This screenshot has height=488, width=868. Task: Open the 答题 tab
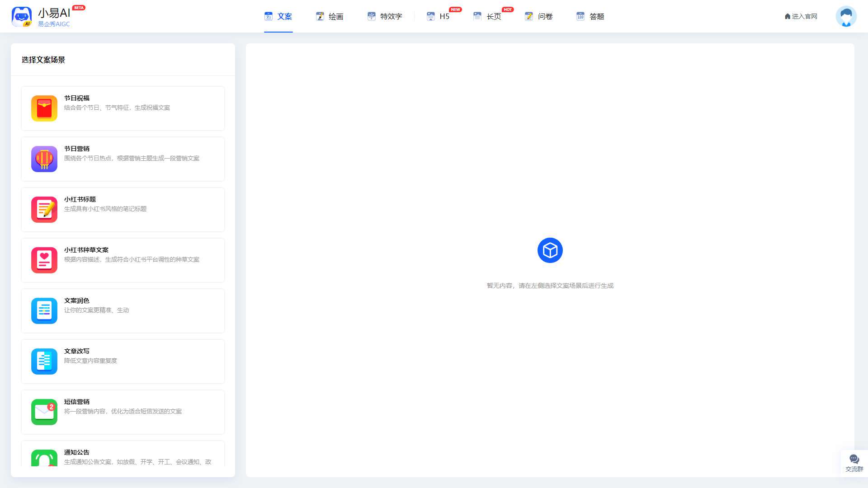pyautogui.click(x=590, y=16)
